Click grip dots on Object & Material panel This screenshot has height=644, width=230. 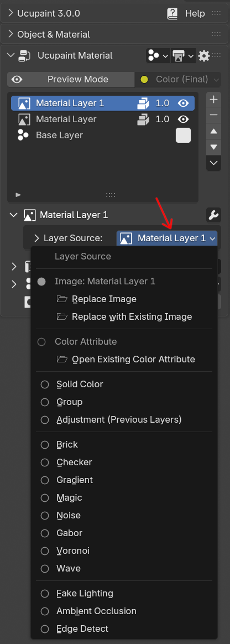pos(216,34)
